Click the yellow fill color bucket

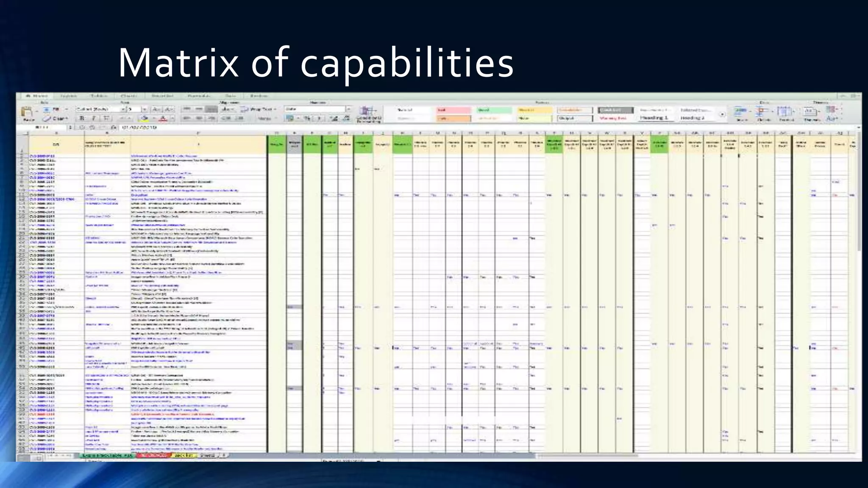(x=145, y=119)
